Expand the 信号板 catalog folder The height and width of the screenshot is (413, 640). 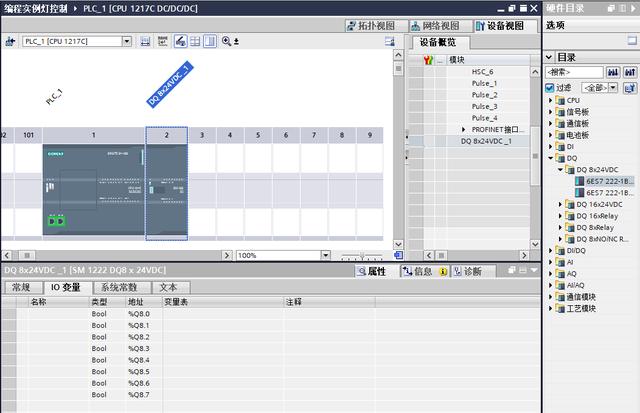pos(550,112)
